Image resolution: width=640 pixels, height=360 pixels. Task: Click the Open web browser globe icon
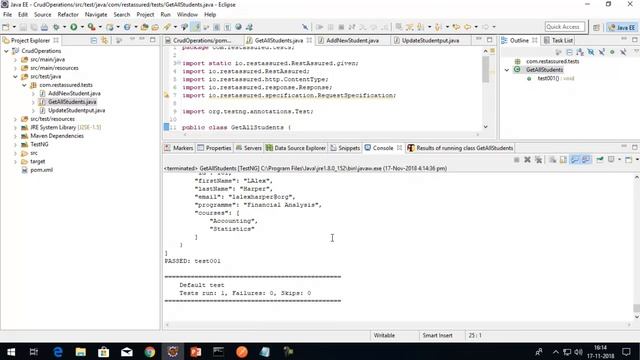coord(238,27)
